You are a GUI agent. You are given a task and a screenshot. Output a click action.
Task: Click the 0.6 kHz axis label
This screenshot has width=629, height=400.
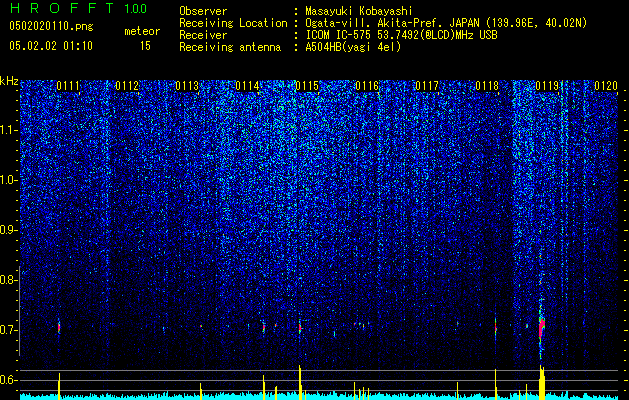click(9, 380)
